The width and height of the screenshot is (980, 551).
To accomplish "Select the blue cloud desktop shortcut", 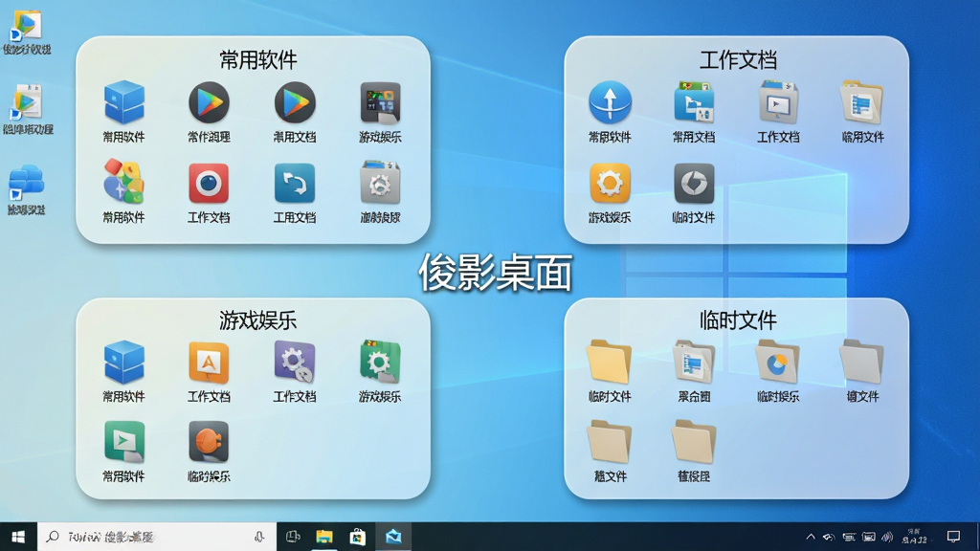I will 26,183.
